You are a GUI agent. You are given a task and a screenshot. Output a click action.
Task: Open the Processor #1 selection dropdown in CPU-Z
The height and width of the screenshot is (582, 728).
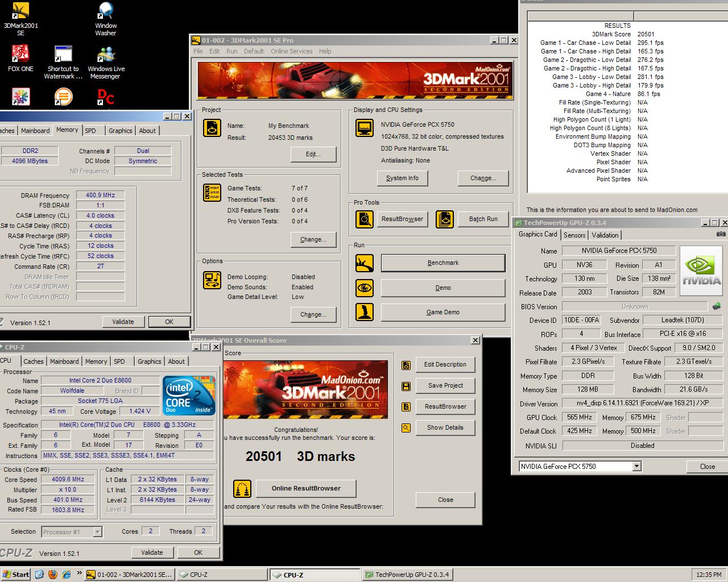[x=97, y=532]
